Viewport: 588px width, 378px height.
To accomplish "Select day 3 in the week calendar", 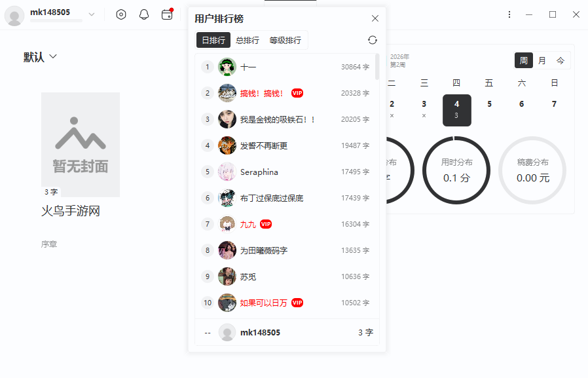I will pyautogui.click(x=424, y=109).
